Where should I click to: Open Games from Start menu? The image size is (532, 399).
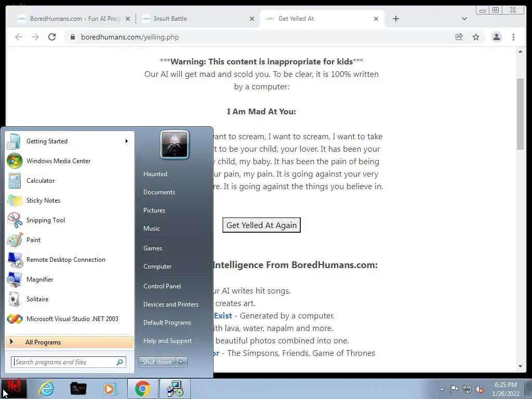click(x=153, y=248)
